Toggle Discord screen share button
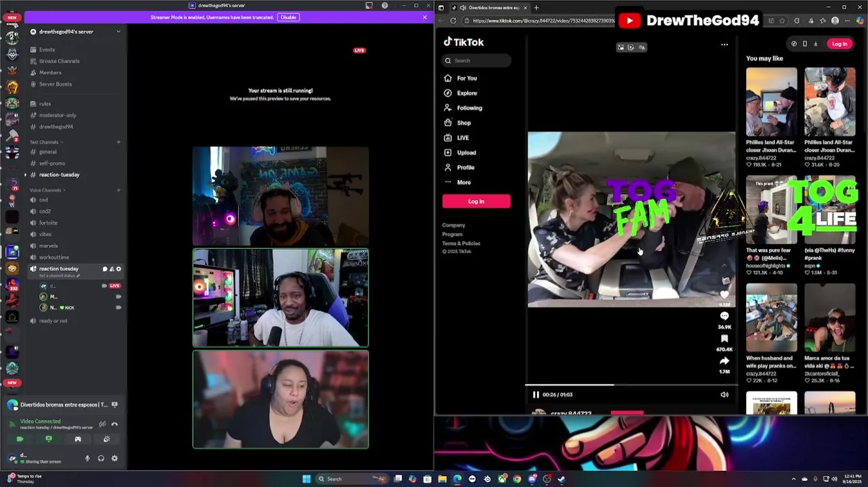The height and width of the screenshot is (487, 868). tap(48, 439)
